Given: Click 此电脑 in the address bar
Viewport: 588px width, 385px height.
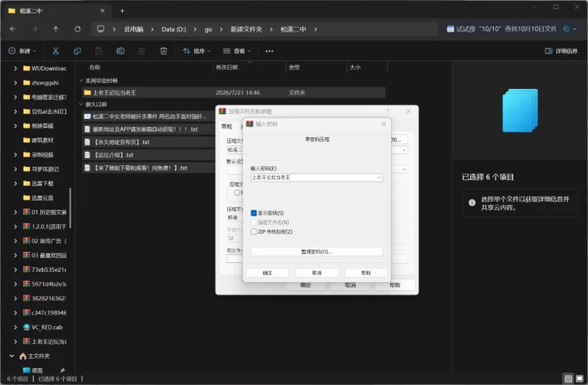Looking at the screenshot, I should [x=134, y=29].
